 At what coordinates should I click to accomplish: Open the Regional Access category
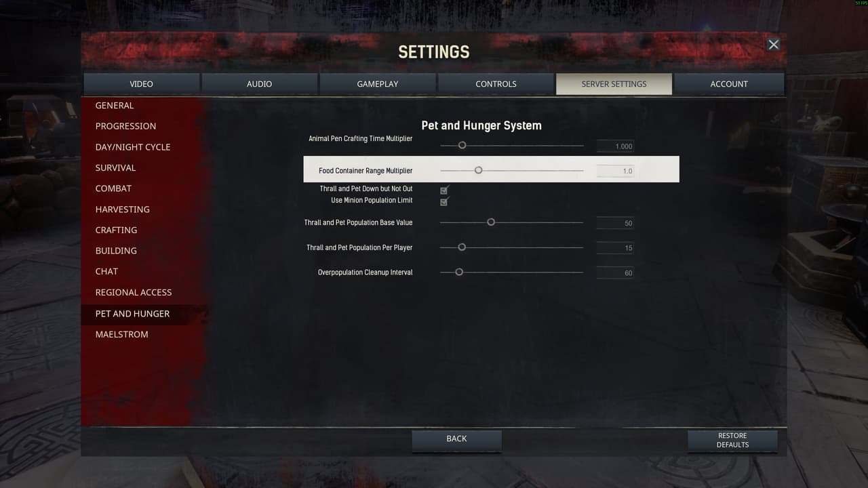point(134,292)
